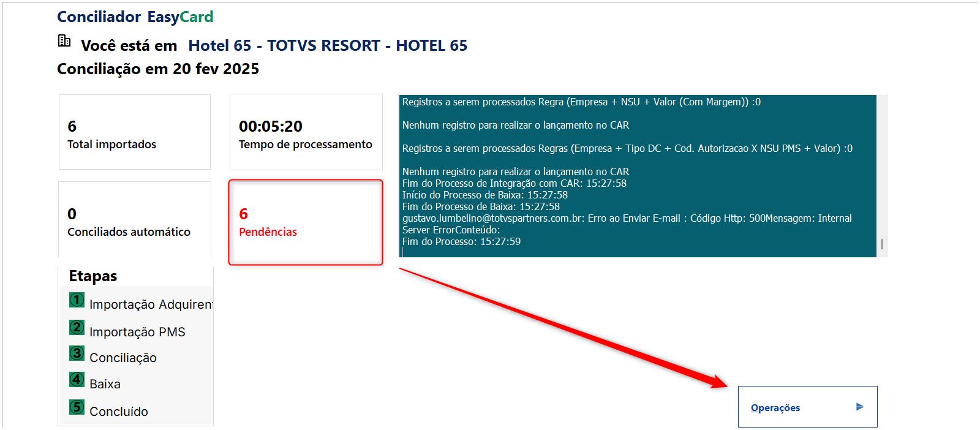The width and height of the screenshot is (980, 430).
Task: Click the step 5 number icon
Action: point(77,407)
